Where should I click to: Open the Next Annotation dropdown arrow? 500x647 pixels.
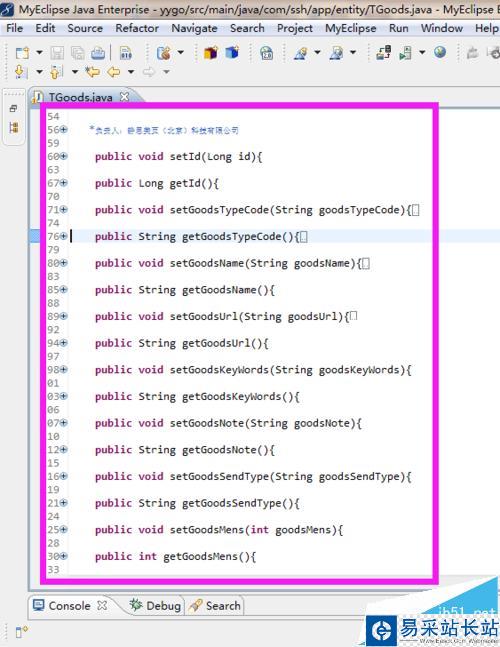click(x=39, y=72)
